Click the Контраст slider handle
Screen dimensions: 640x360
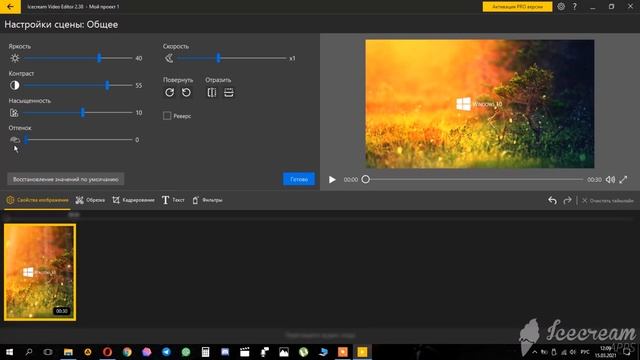point(107,85)
